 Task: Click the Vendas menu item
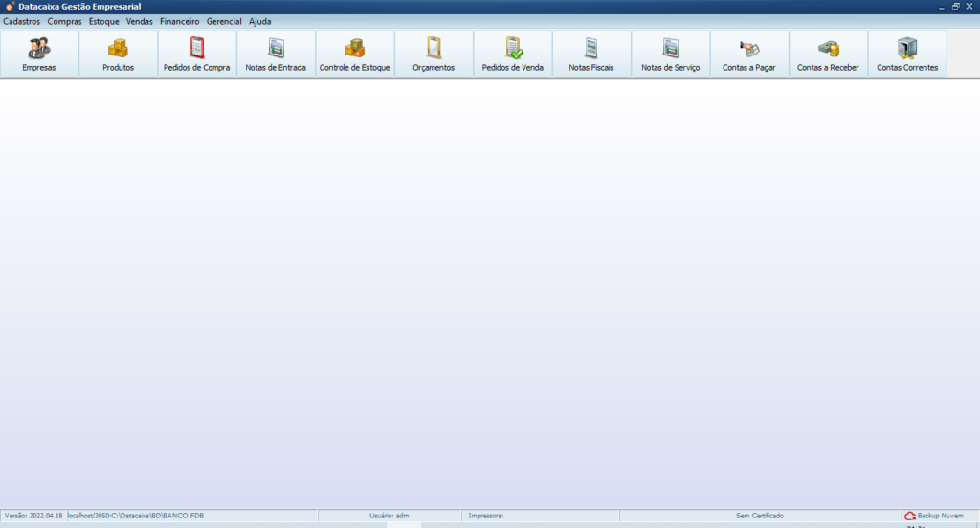coord(140,21)
